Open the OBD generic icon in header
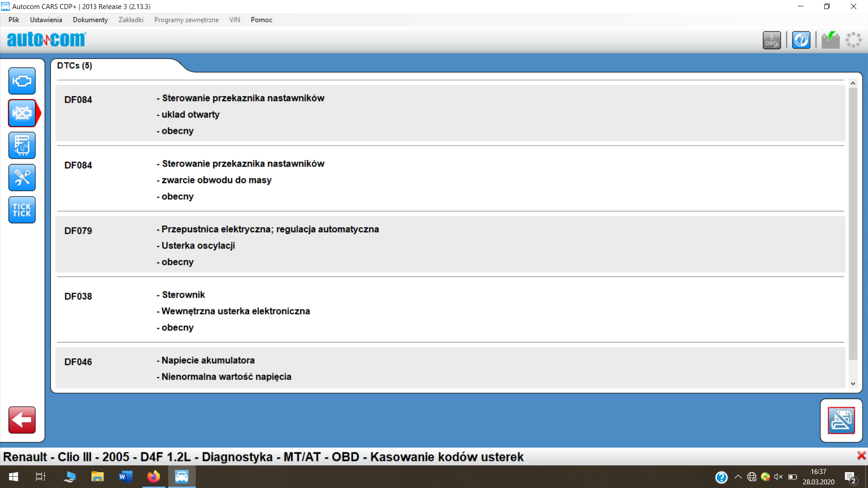Image resolution: width=868 pixels, height=488 pixels. (771, 40)
